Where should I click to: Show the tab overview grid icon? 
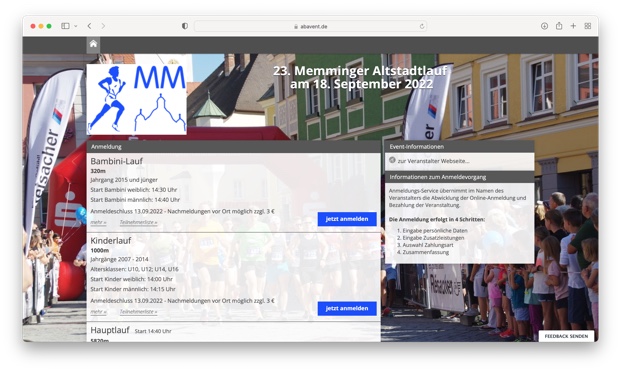pos(588,26)
